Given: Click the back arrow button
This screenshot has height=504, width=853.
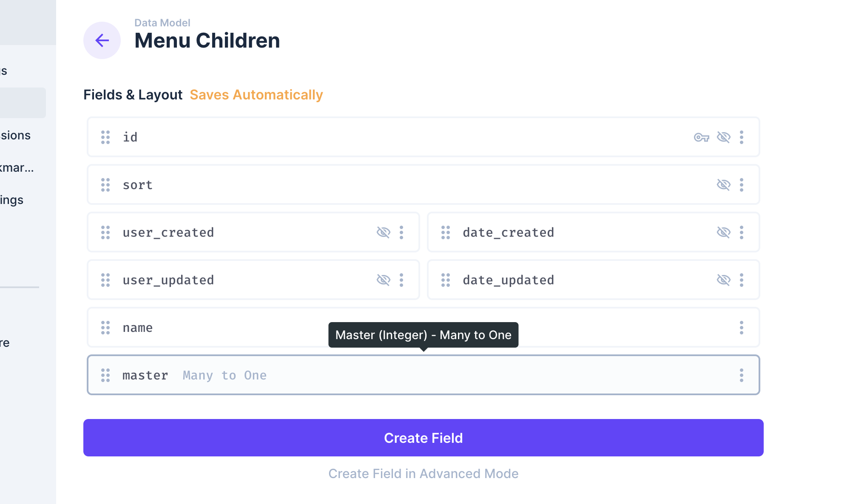Looking at the screenshot, I should tap(102, 40).
